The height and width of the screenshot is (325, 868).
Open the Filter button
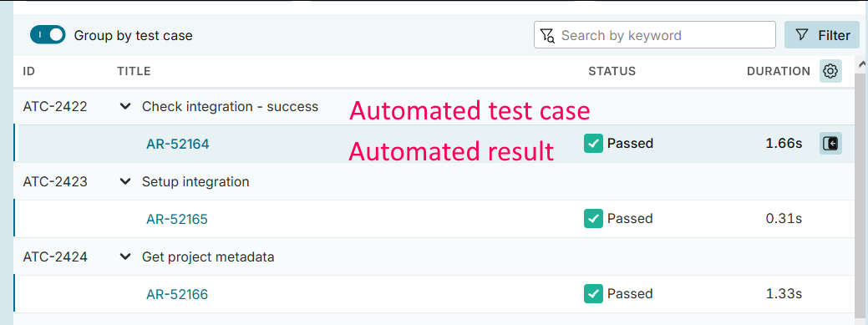point(822,35)
